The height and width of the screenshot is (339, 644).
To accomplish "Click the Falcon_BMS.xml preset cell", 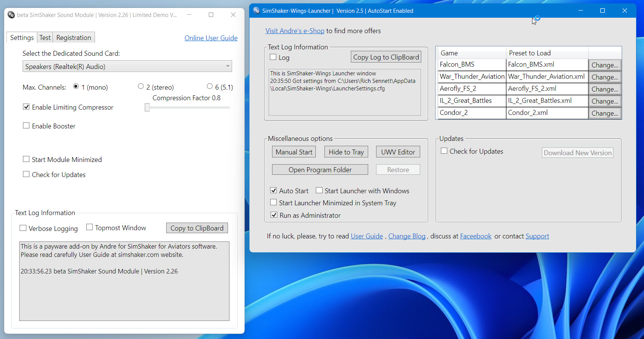I will 547,65.
